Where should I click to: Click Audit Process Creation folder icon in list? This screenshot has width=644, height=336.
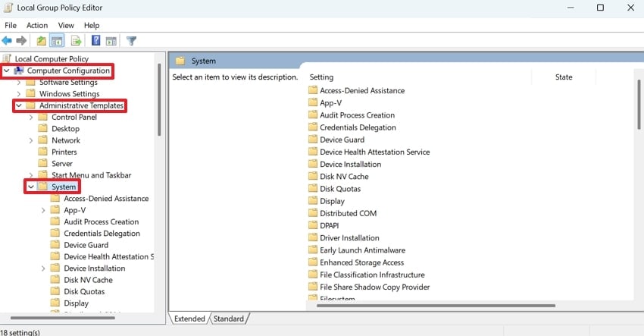click(x=313, y=115)
